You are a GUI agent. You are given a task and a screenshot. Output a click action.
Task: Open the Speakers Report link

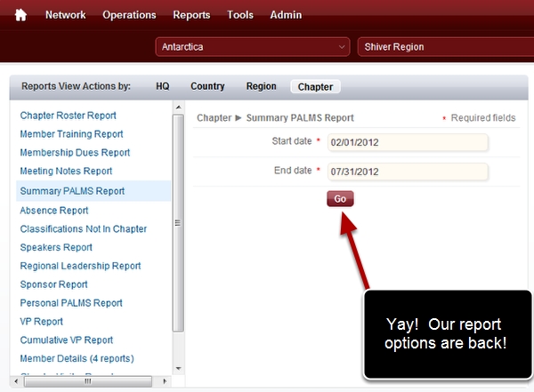click(x=56, y=247)
